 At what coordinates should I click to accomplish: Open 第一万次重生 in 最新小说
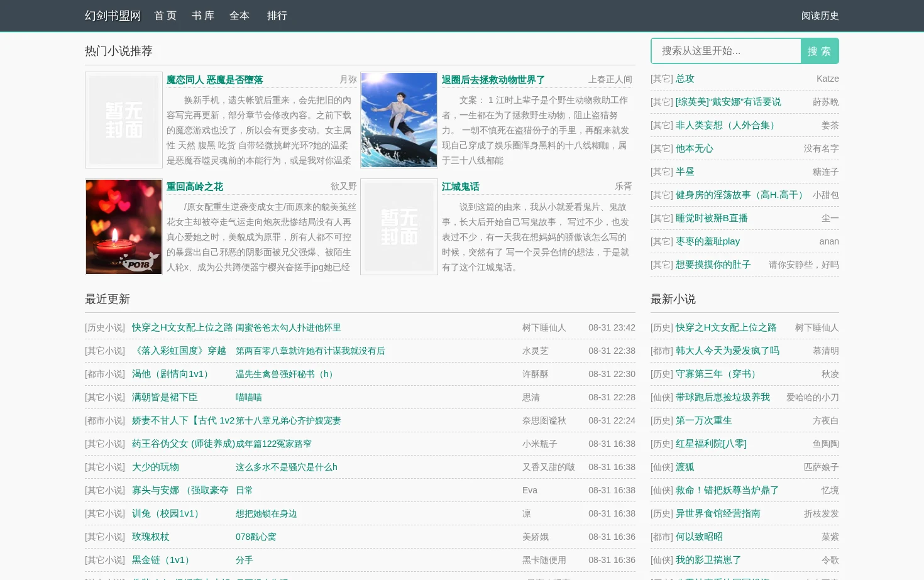click(704, 420)
